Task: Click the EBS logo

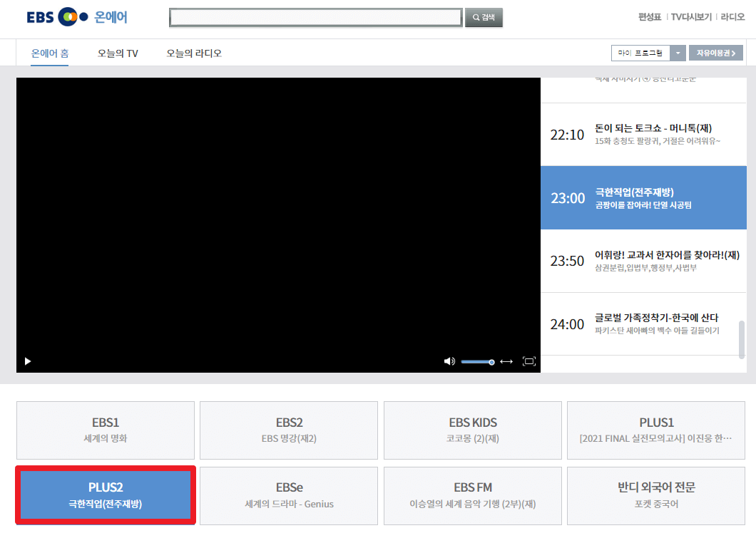Action: point(57,17)
